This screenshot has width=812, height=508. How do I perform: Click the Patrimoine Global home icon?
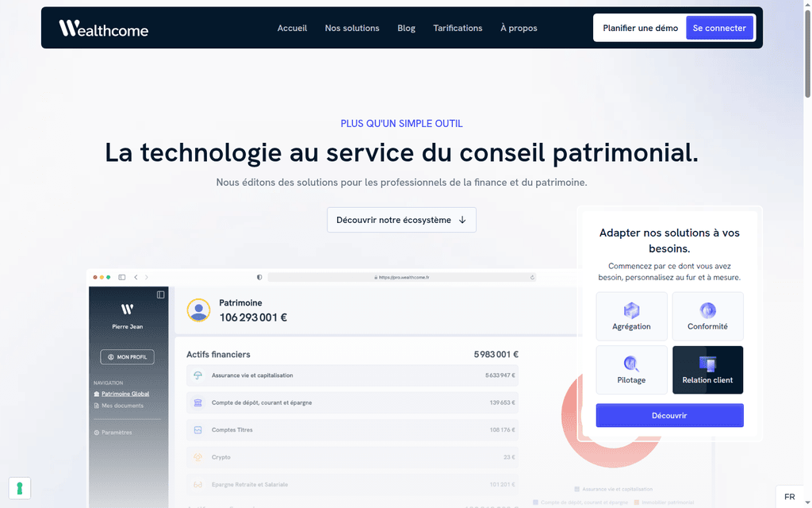pos(96,394)
